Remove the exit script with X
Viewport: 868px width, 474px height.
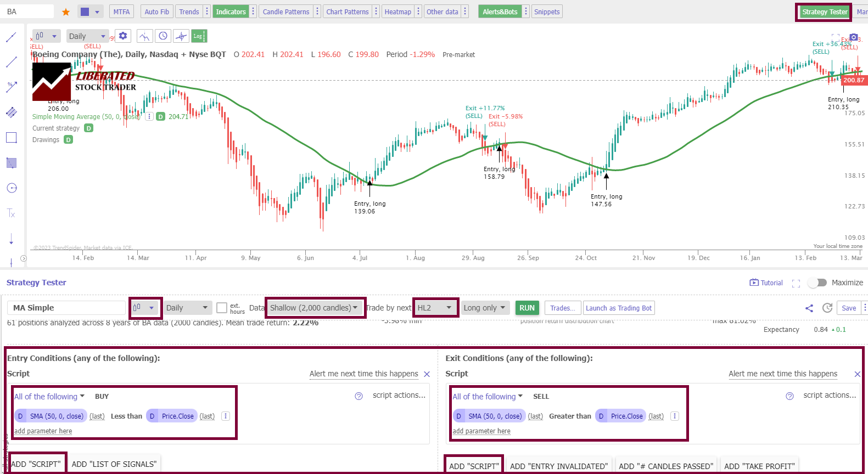[858, 374]
